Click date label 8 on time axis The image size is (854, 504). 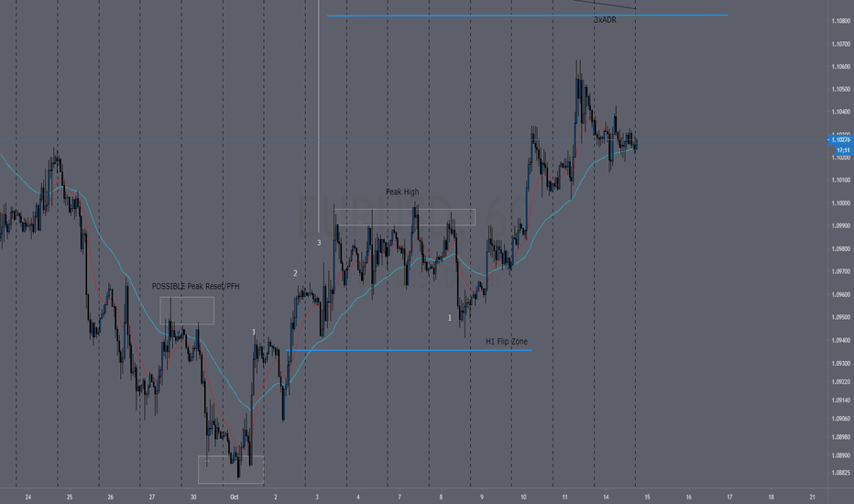click(x=441, y=497)
